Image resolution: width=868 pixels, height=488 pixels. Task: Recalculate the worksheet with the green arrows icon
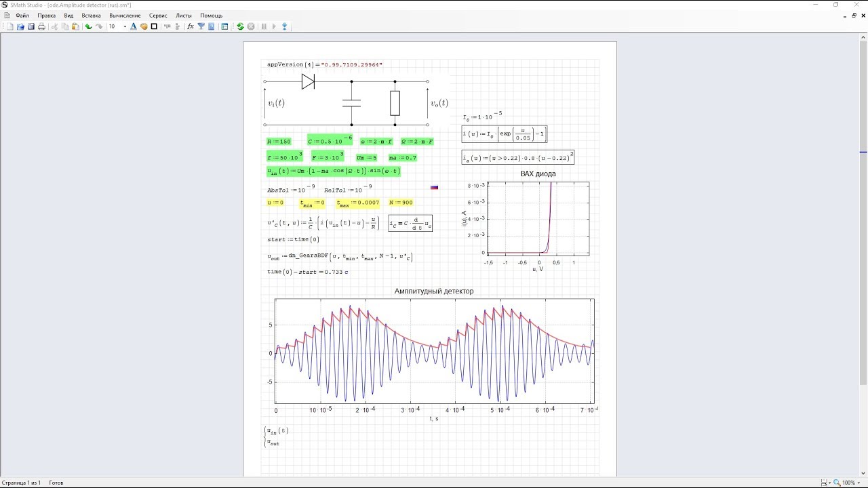tap(240, 26)
